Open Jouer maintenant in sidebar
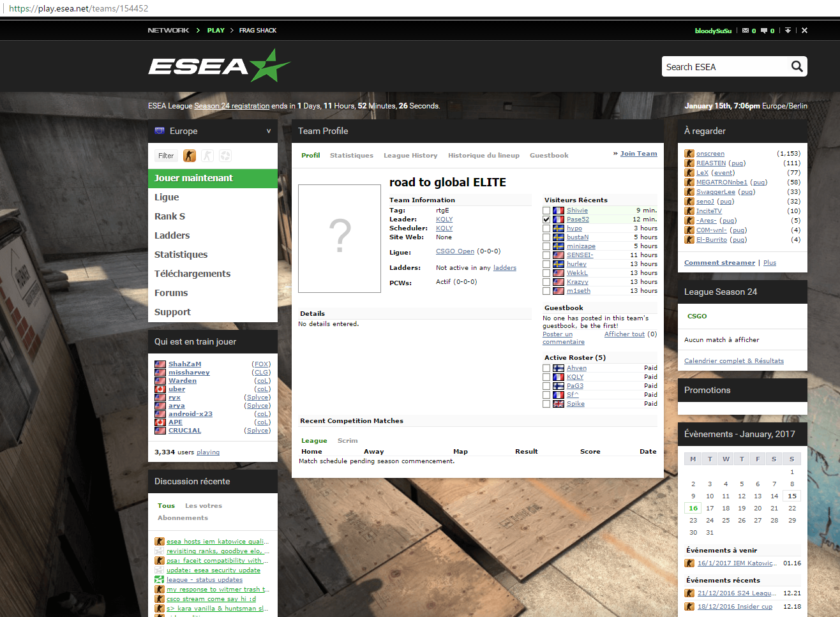Viewport: 840px width, 617px height. pos(213,178)
